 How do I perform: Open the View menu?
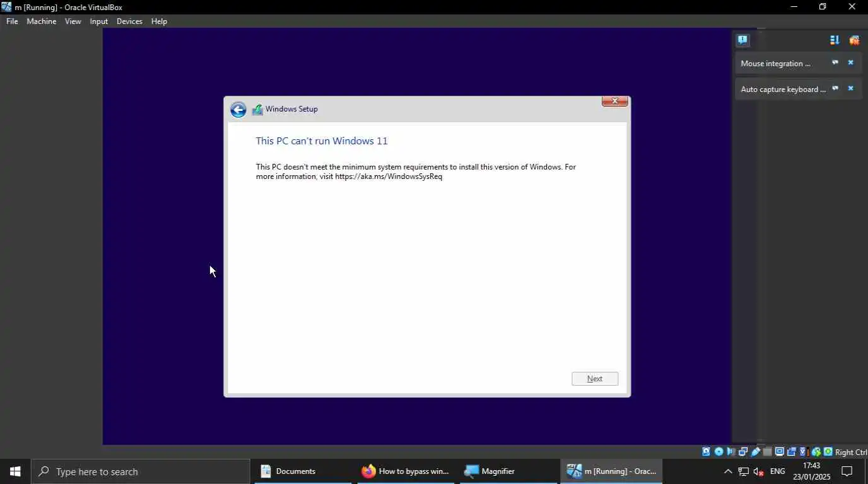coord(73,21)
